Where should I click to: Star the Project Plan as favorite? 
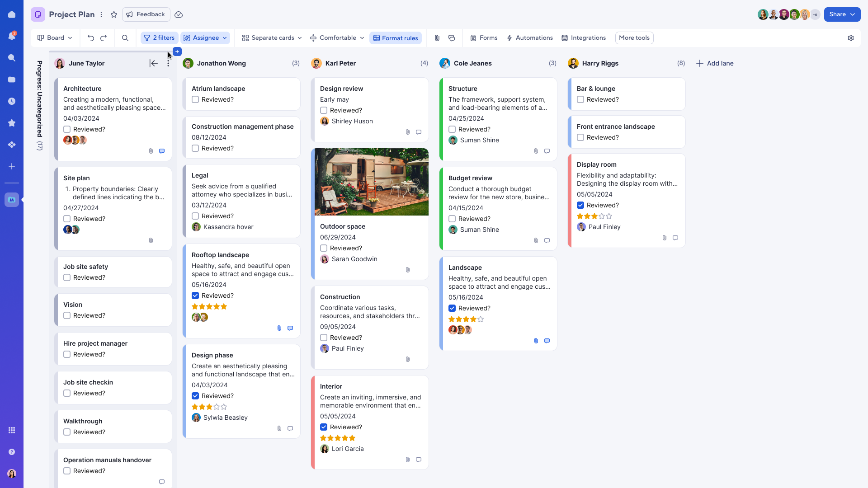pos(114,14)
